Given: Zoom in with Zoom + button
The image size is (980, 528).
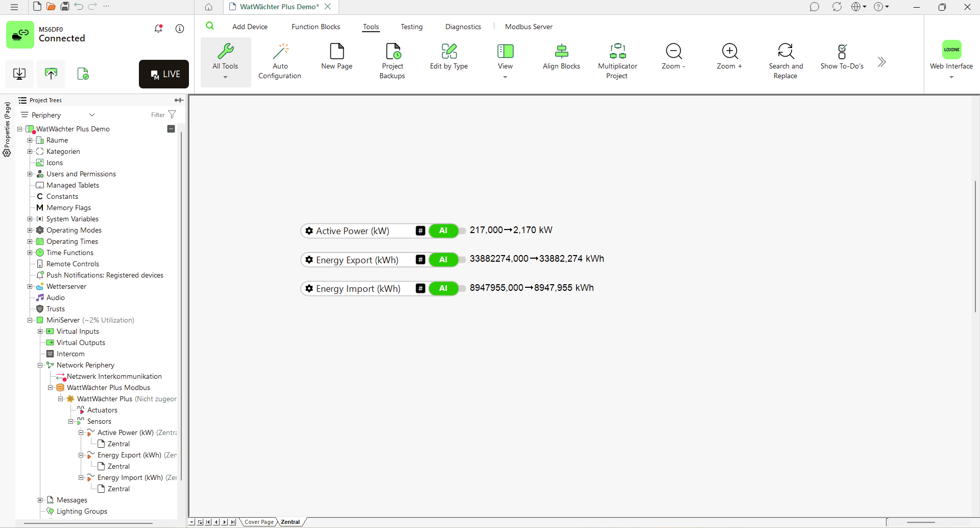Looking at the screenshot, I should point(730,56).
